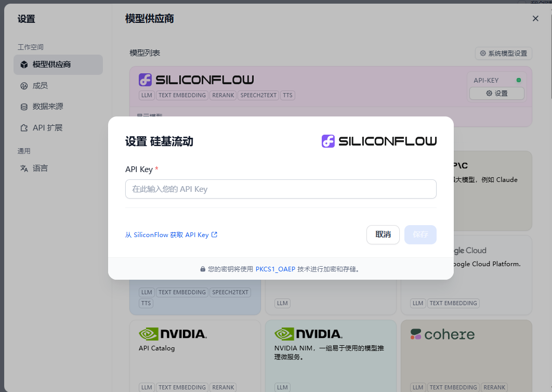Click the external link icon beside API Key link

click(214, 234)
